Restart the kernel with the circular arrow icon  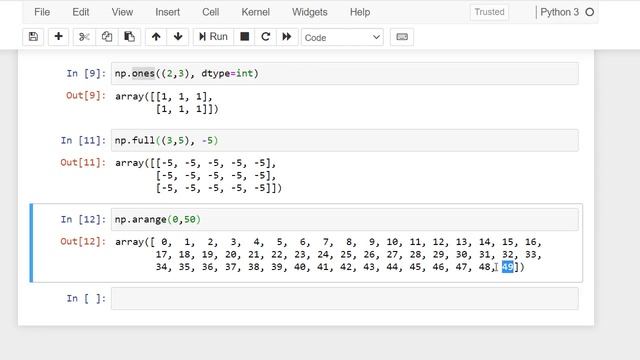(x=265, y=37)
